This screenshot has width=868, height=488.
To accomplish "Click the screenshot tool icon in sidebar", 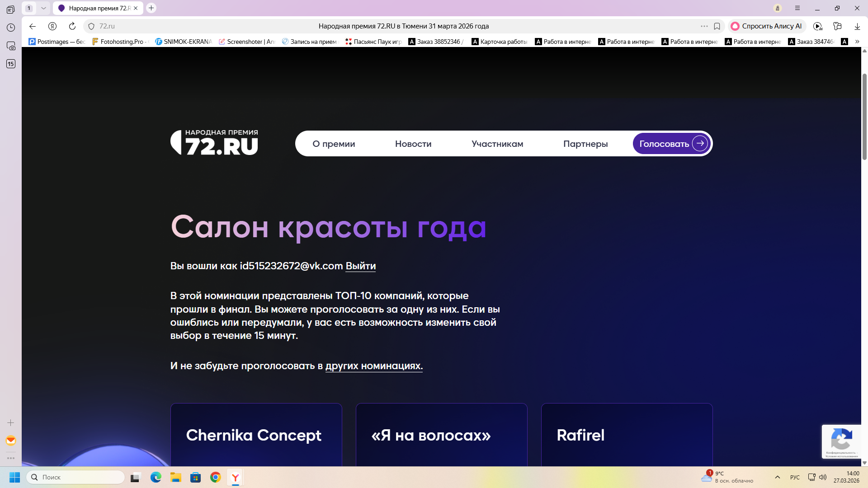I will pyautogui.click(x=11, y=46).
